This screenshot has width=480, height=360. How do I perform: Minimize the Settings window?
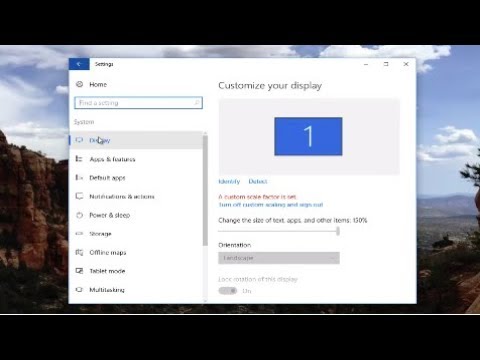(x=366, y=64)
